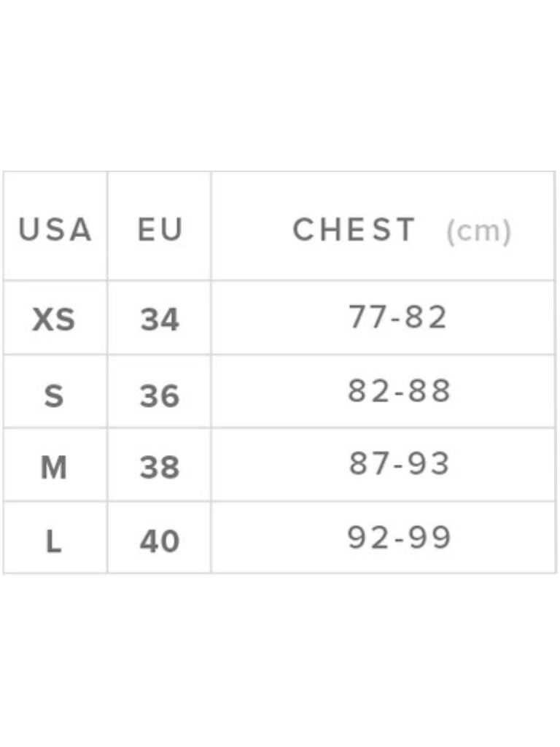This screenshot has height=747, width=560.
Task: Click the CHEST column header text
Action: coord(354,231)
